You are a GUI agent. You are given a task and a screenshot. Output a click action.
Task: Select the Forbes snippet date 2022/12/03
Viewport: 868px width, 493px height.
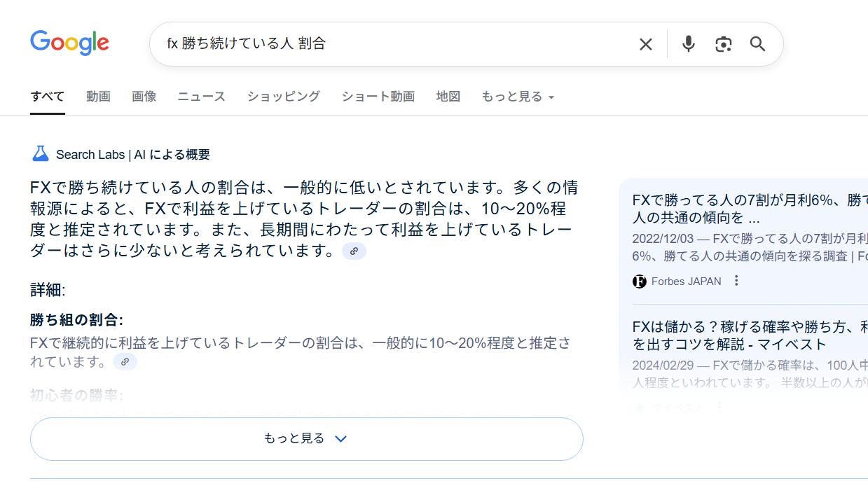tap(663, 238)
